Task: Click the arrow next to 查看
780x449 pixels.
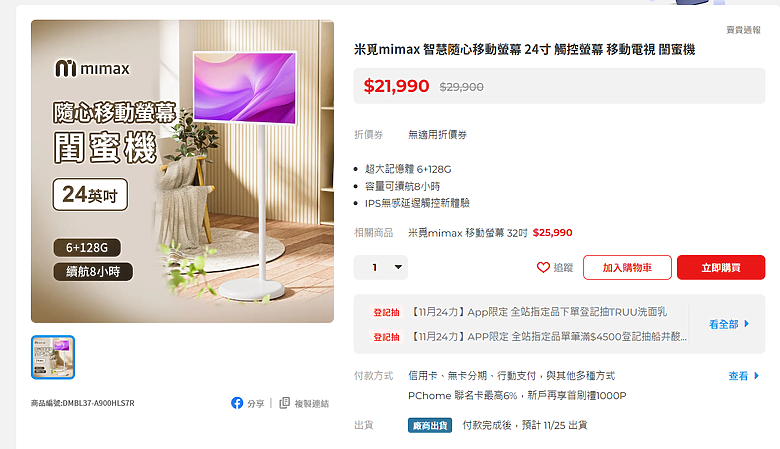Action: click(x=757, y=375)
